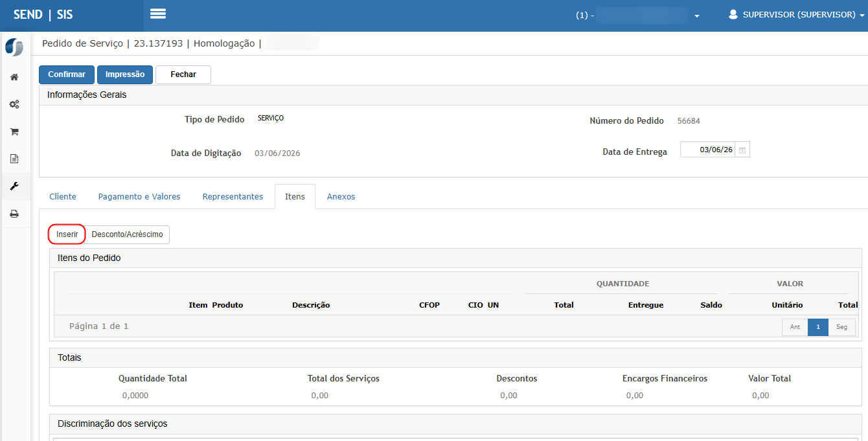Click the Quantidade Total value 0,0000
The image size is (868, 441).
point(135,396)
